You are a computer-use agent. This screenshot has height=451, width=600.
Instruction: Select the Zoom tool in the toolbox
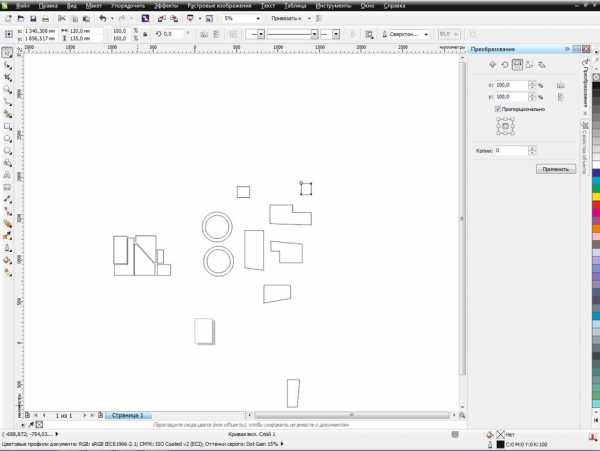point(8,90)
